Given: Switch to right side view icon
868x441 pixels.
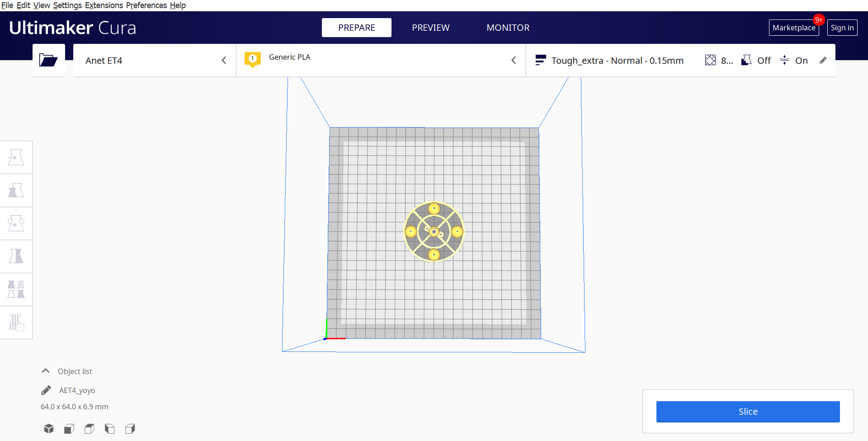Looking at the screenshot, I should coord(130,428).
